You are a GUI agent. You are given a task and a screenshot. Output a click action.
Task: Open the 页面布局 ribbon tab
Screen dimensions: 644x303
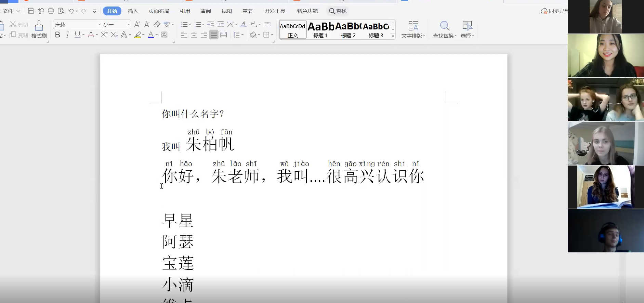(x=159, y=11)
